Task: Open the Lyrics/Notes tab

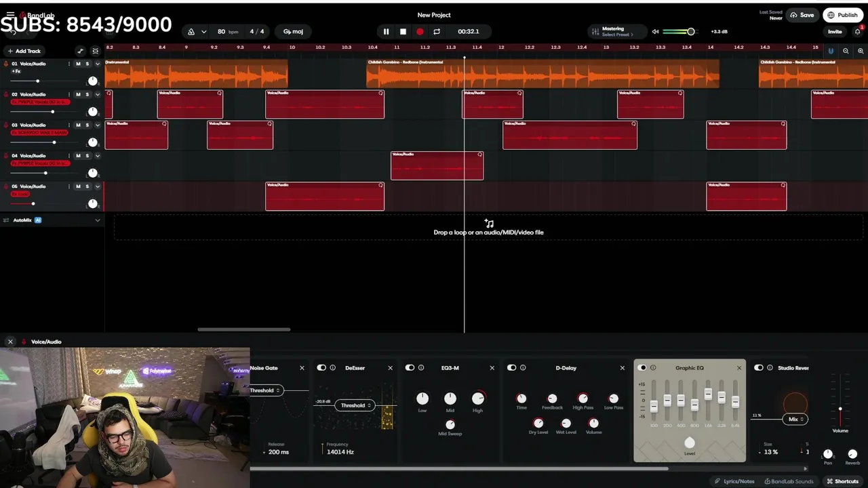Action: point(734,481)
